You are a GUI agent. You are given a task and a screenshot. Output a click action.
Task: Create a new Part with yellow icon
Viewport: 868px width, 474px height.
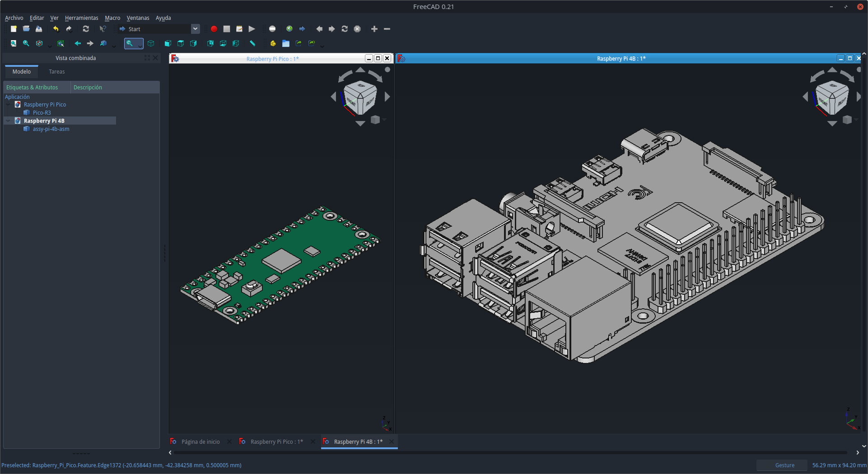pos(273,43)
